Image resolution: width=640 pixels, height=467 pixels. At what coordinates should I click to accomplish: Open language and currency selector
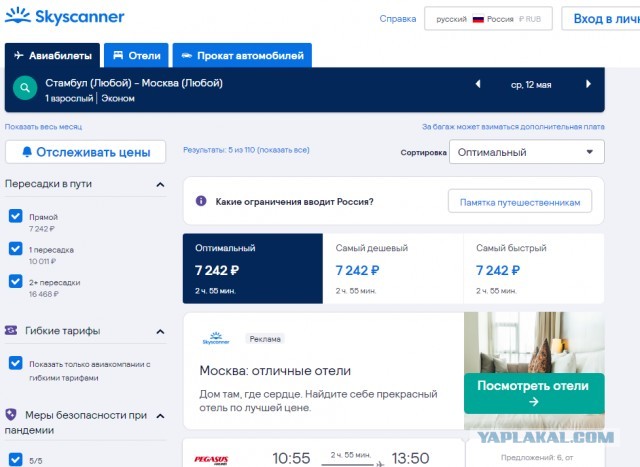coord(488,19)
